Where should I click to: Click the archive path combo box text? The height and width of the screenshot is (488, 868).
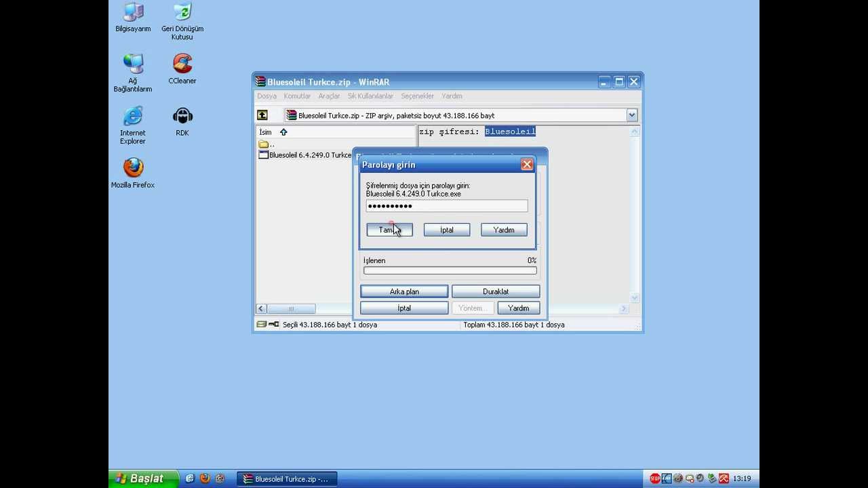click(x=396, y=115)
